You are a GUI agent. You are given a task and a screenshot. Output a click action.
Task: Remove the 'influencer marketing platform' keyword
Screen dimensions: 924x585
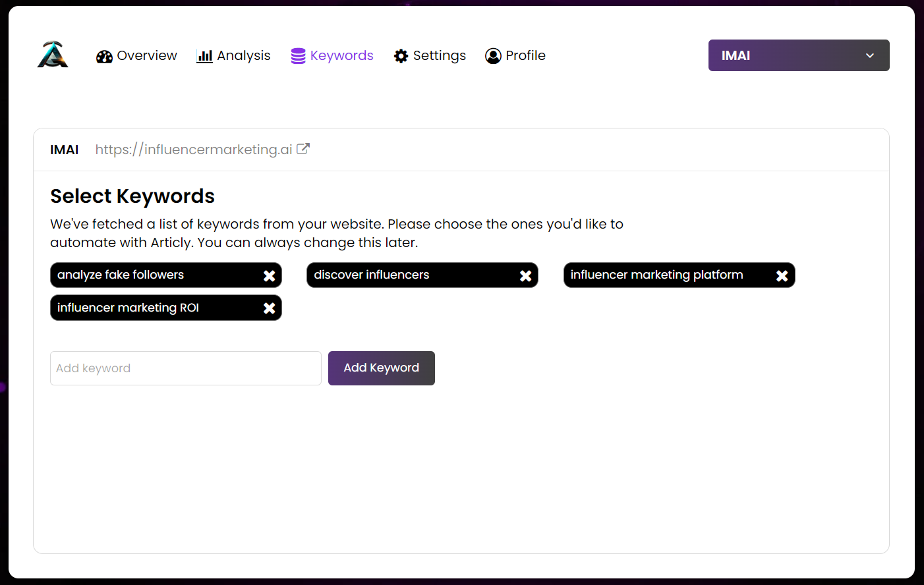point(782,276)
